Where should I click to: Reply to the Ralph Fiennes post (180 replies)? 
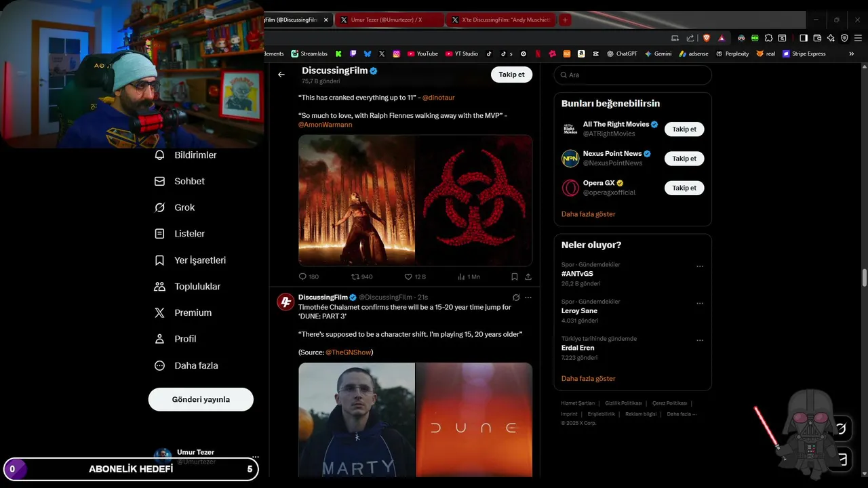point(309,277)
